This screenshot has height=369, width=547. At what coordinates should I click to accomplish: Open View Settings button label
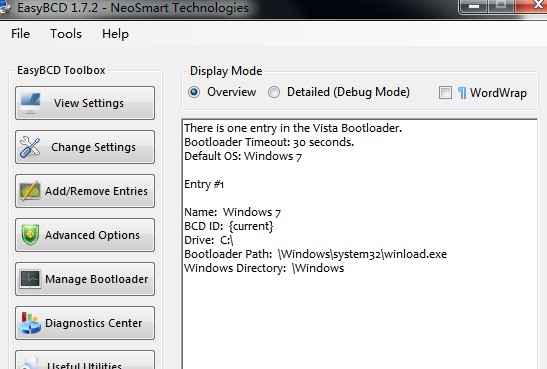coord(89,103)
